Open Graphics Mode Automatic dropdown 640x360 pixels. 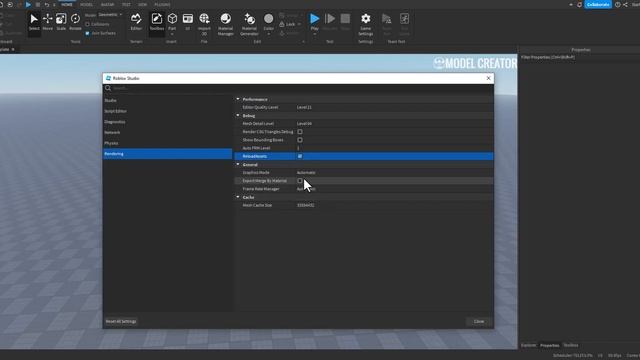(x=394, y=173)
